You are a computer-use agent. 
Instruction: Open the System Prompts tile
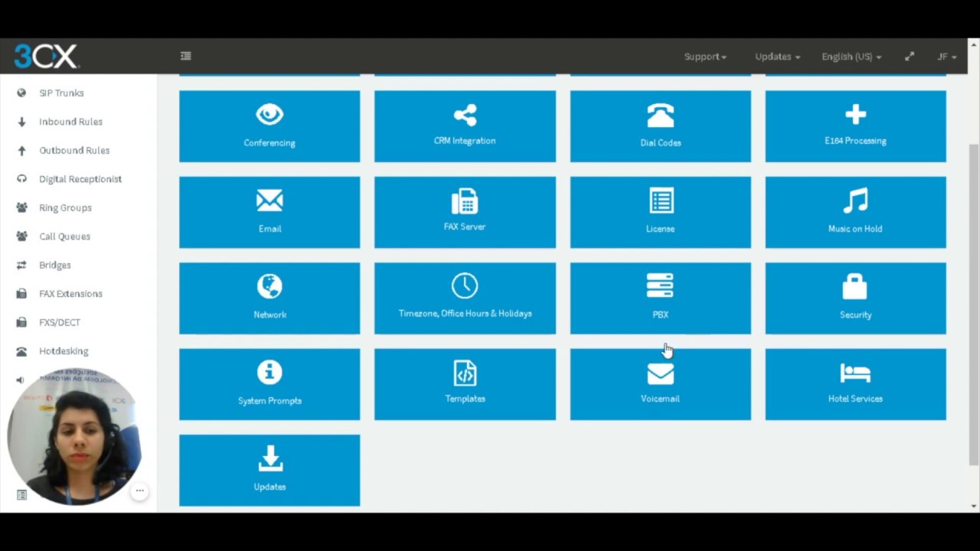[269, 384]
